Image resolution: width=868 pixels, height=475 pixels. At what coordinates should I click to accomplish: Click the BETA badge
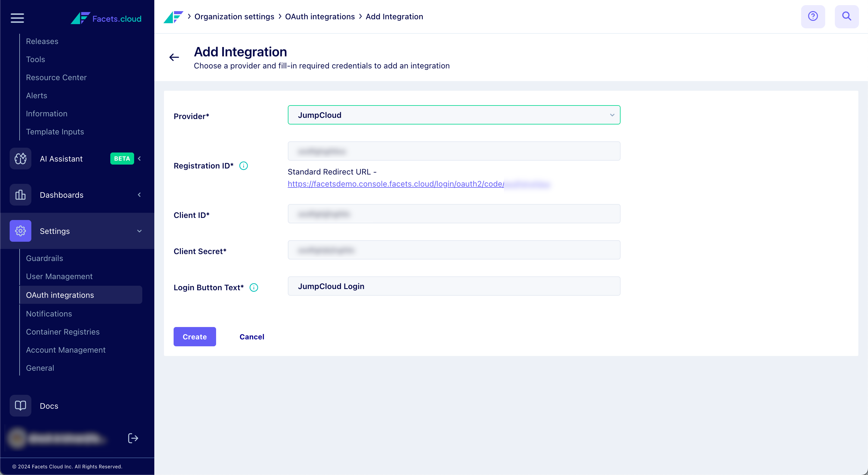(122, 159)
